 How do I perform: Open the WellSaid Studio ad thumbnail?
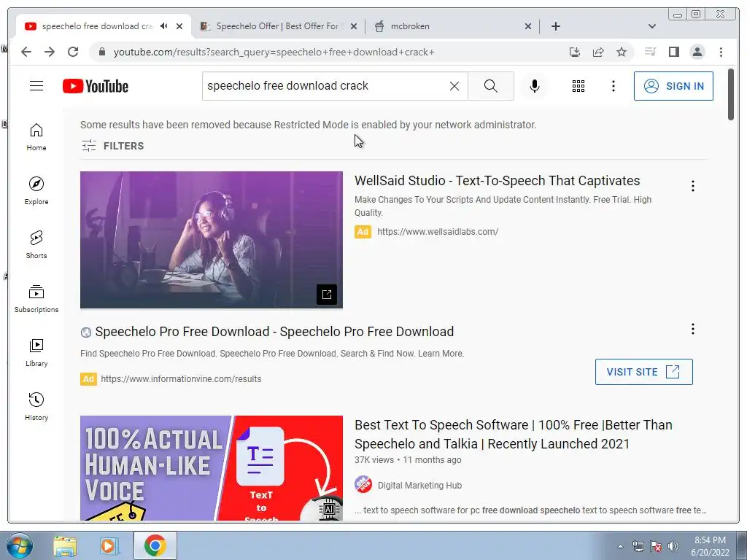(211, 239)
